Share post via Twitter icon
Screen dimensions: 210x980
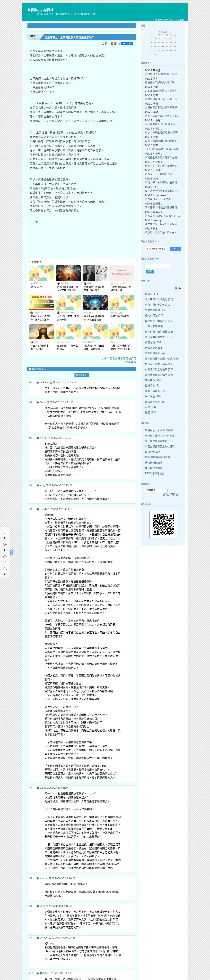119,44
